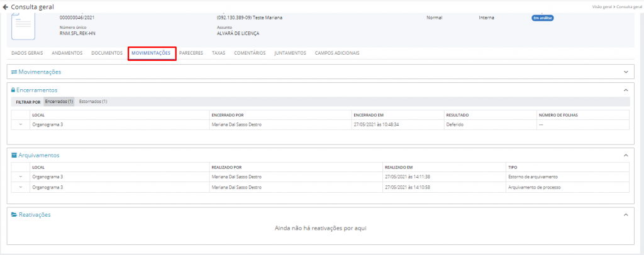644x255 pixels.
Task: Expand the Encerramentos Organograma 3 row
Action: point(21,124)
